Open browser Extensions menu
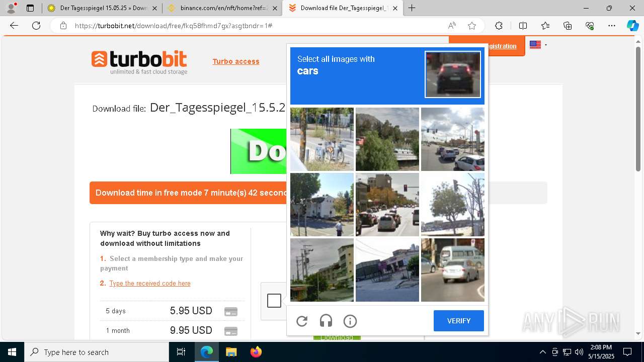The image size is (644, 362). [x=499, y=26]
